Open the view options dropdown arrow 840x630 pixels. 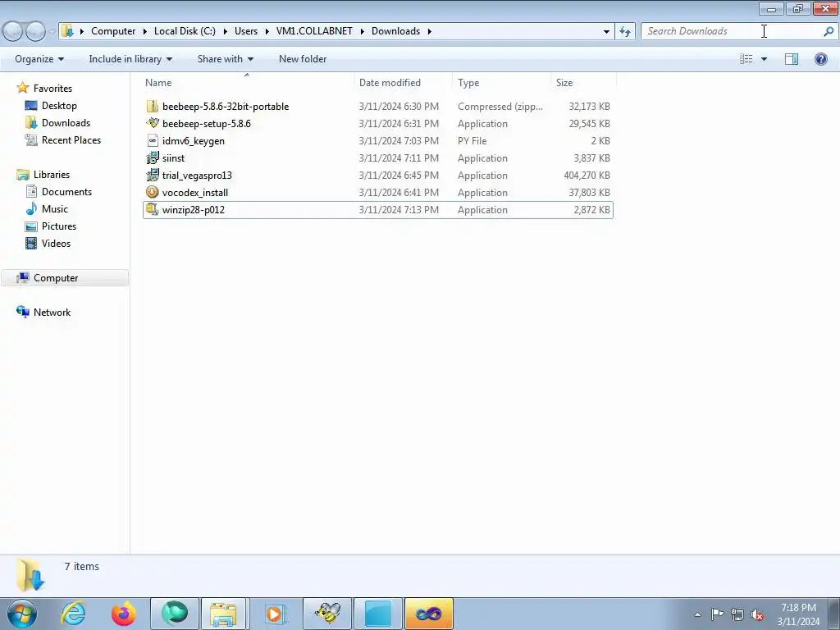764,59
